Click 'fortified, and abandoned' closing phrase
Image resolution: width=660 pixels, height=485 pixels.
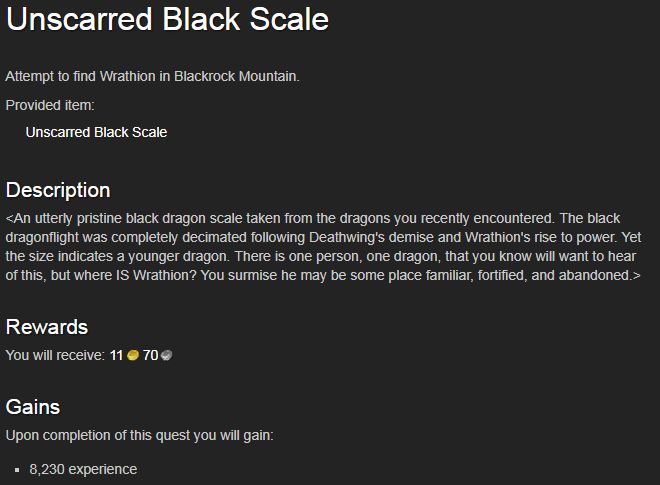click(554, 275)
